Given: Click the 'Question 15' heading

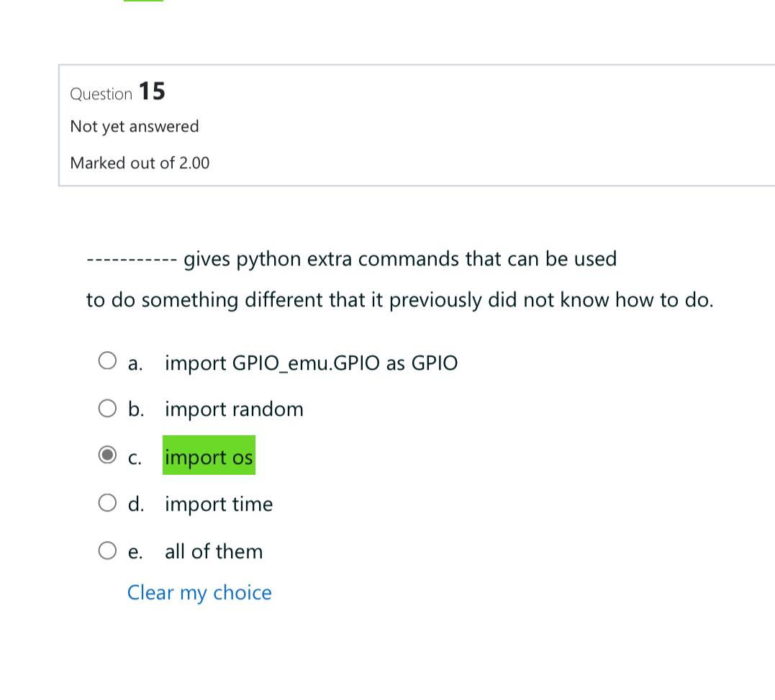Looking at the screenshot, I should (x=117, y=91).
